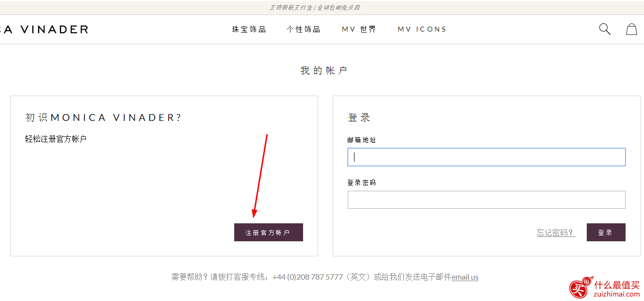
Task: Click the 登录密码 label
Action: tap(362, 183)
